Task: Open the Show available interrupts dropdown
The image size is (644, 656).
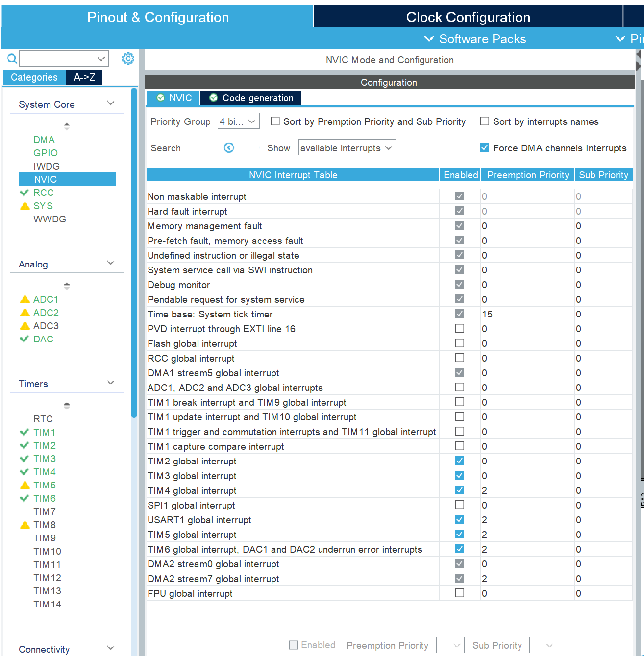Action: pos(347,147)
